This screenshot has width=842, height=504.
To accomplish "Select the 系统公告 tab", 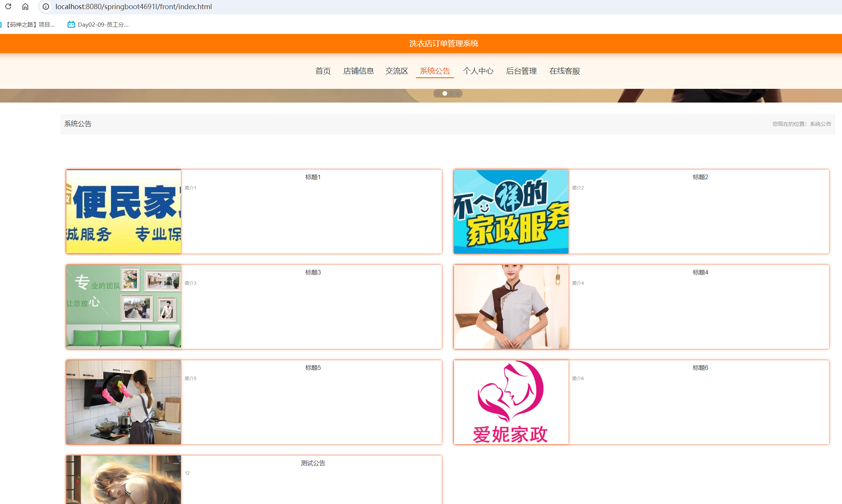I will coord(435,71).
